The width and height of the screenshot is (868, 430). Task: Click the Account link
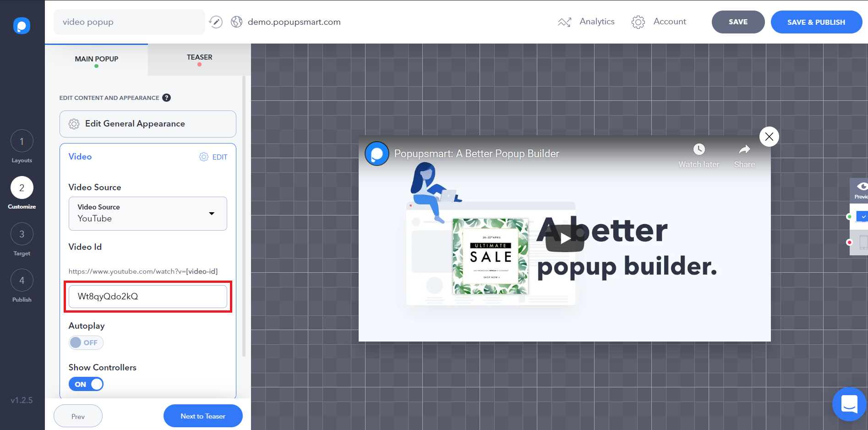coord(670,22)
